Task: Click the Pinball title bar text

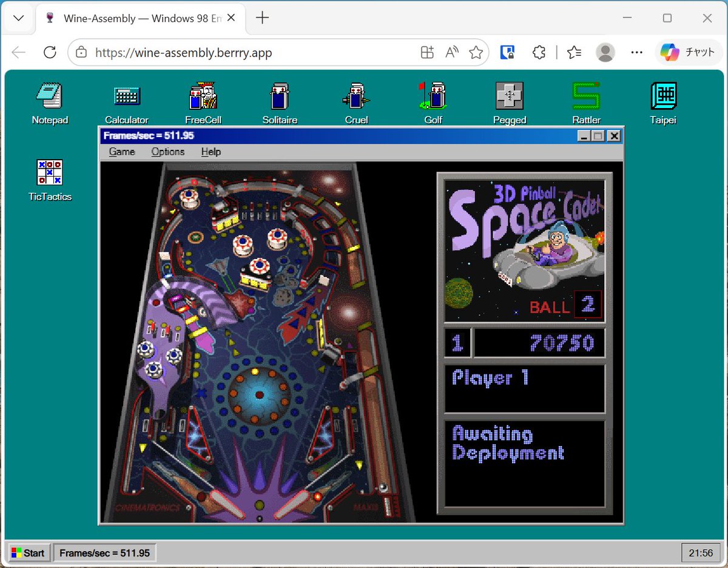Action: (x=149, y=136)
